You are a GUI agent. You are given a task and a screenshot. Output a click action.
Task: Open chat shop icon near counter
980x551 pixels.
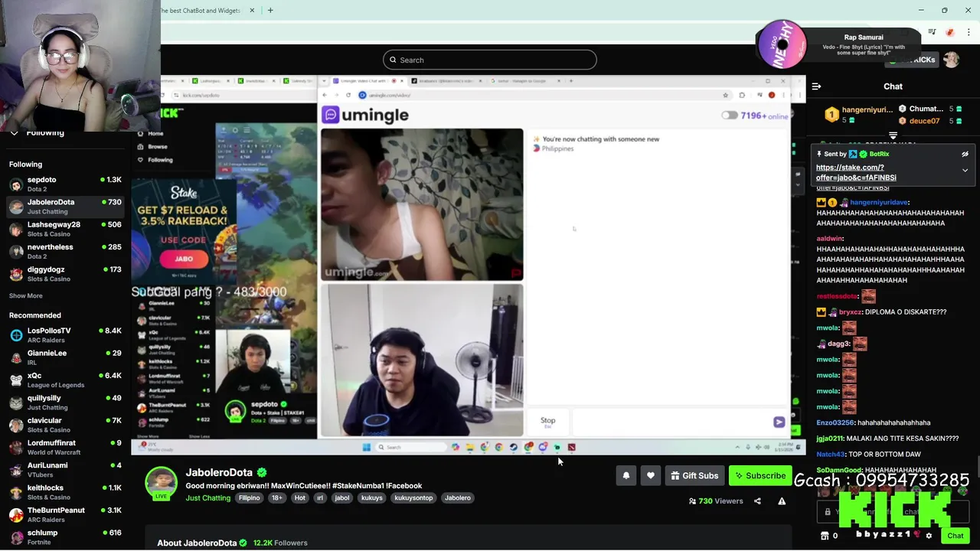pyautogui.click(x=825, y=536)
